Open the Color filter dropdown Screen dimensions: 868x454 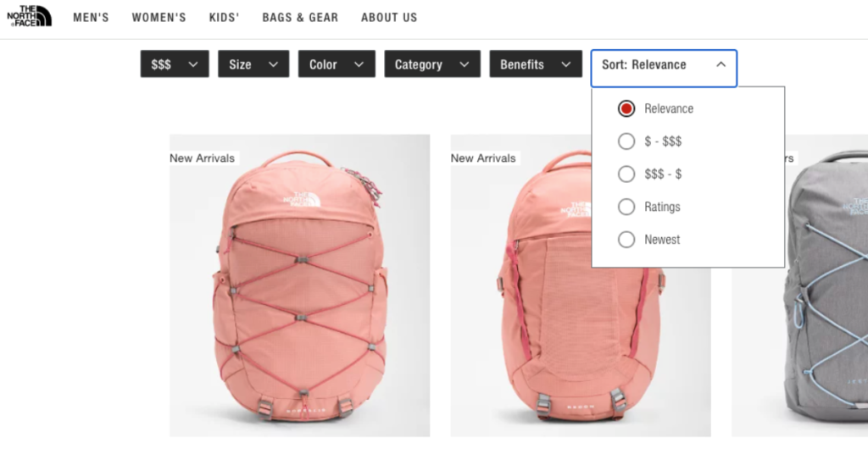click(x=337, y=64)
